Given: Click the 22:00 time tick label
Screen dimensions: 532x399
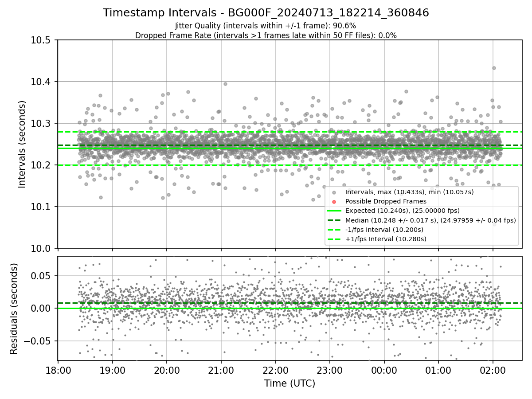Looking at the screenshot, I should [x=275, y=370].
